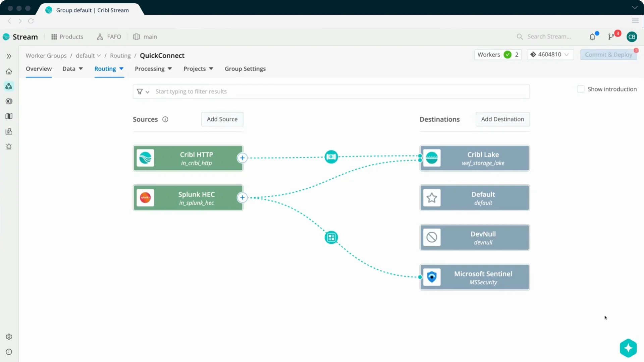
Task: Click the plus connector on the Splunk HEC source
Action: pyautogui.click(x=242, y=197)
